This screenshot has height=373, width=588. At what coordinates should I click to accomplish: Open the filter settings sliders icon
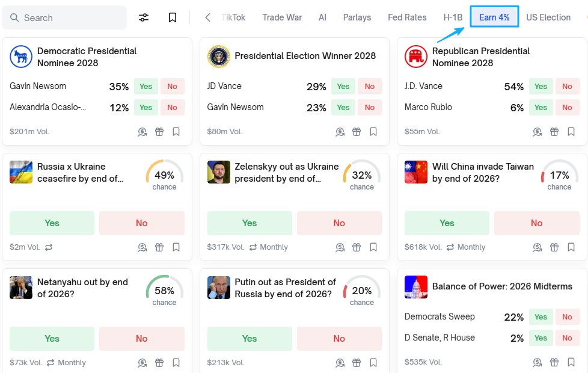click(x=144, y=17)
